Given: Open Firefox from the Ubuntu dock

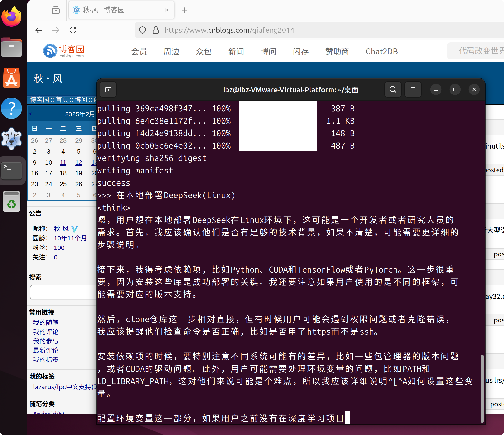Looking at the screenshot, I should click(x=11, y=17).
